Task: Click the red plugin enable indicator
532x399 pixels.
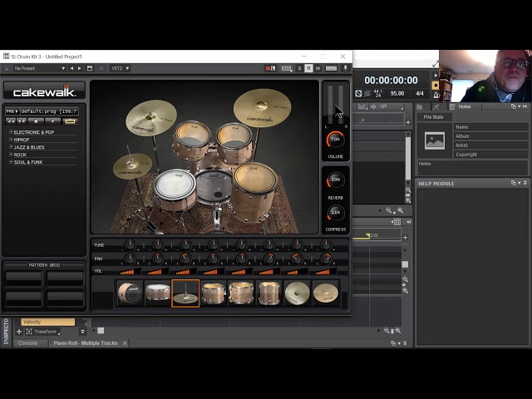Action: pyautogui.click(x=268, y=68)
